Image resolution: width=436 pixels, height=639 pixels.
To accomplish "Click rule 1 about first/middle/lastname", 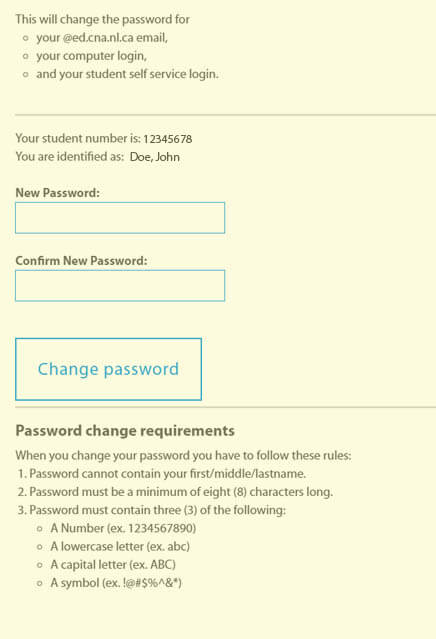I will coord(161,474).
